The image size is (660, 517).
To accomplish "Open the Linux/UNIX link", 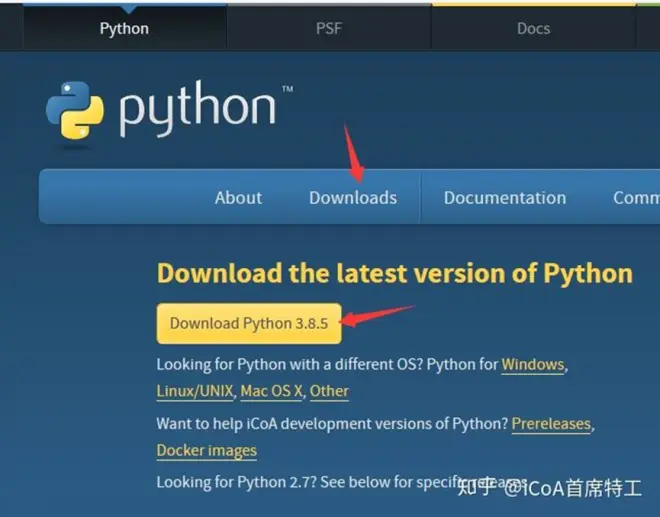I will pos(194,391).
